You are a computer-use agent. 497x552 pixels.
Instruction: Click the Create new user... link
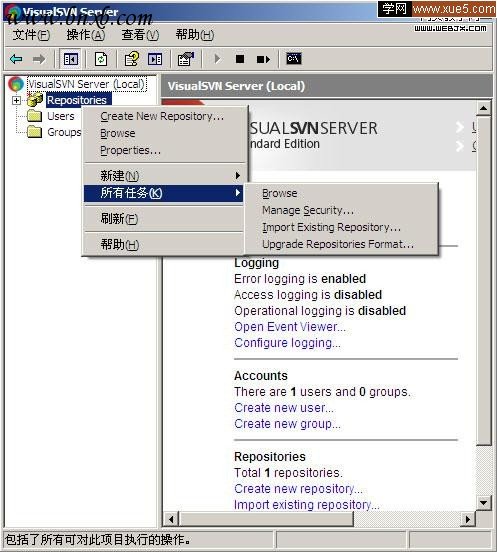pos(284,408)
